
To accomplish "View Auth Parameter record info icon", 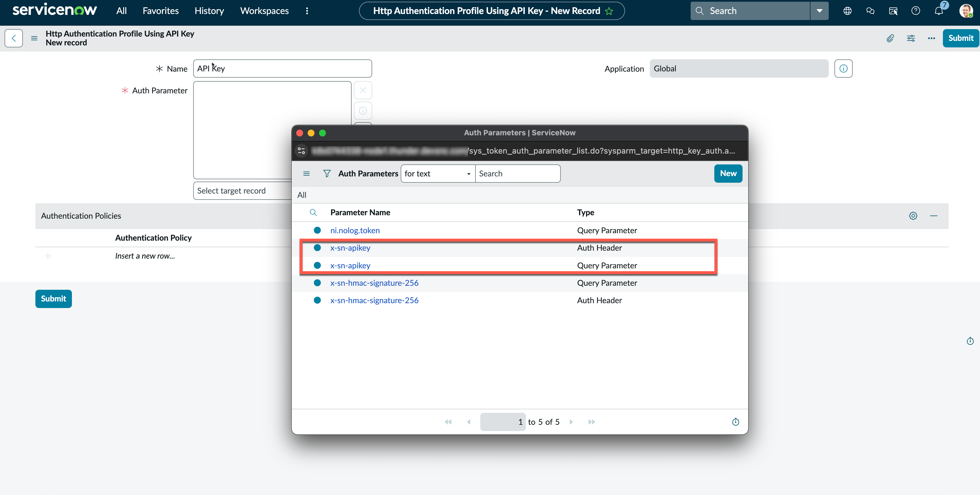I will tap(363, 111).
